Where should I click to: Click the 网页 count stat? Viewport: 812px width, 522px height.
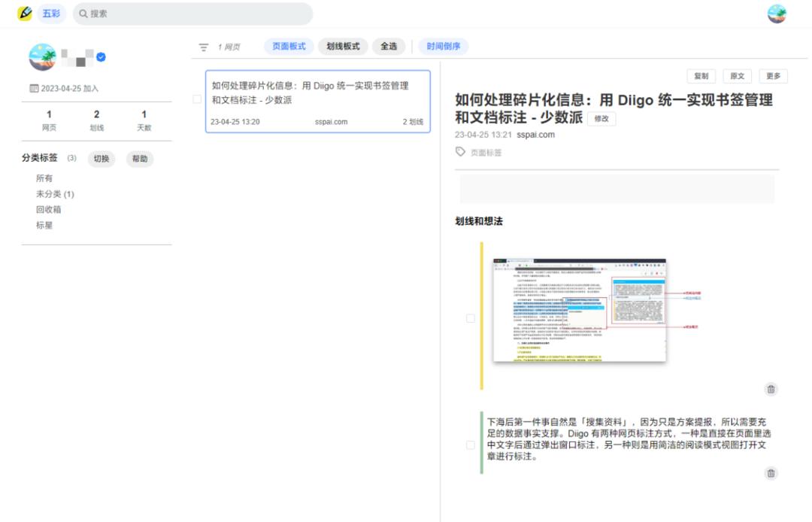[49, 120]
